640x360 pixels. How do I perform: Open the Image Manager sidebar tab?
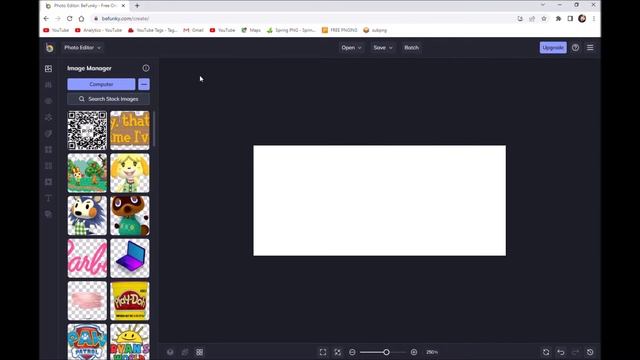click(x=49, y=69)
